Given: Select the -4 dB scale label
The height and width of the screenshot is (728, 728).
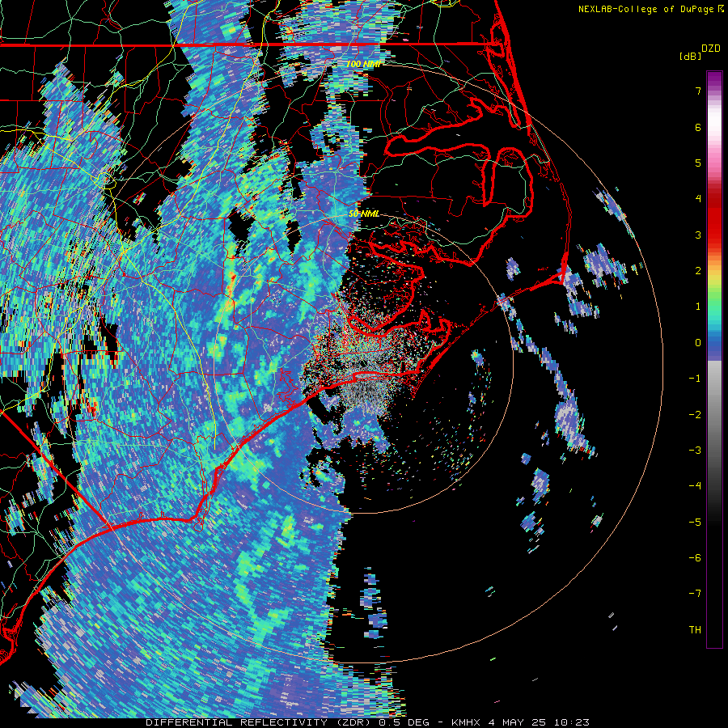Looking at the screenshot, I should pos(695,486).
